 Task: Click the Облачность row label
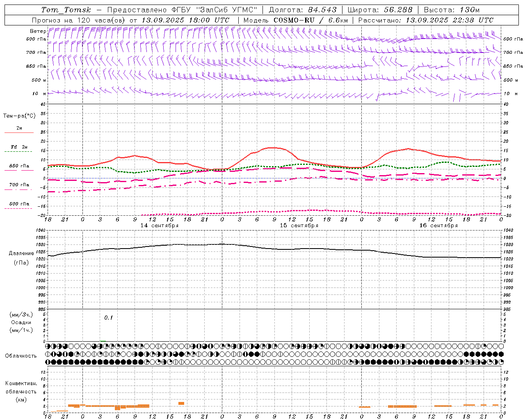(x=21, y=356)
